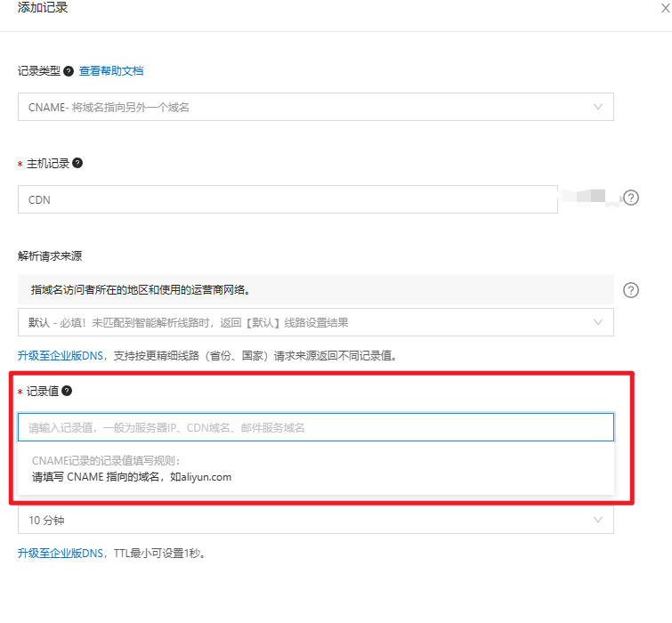672x623 pixels.
Task: Focus the 主机记录 input containing CDN
Action: [285, 199]
